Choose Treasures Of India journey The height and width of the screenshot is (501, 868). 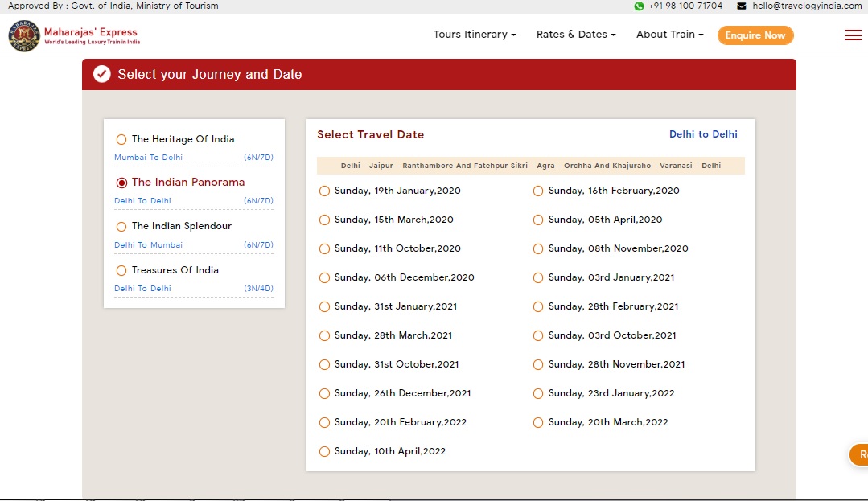(121, 270)
